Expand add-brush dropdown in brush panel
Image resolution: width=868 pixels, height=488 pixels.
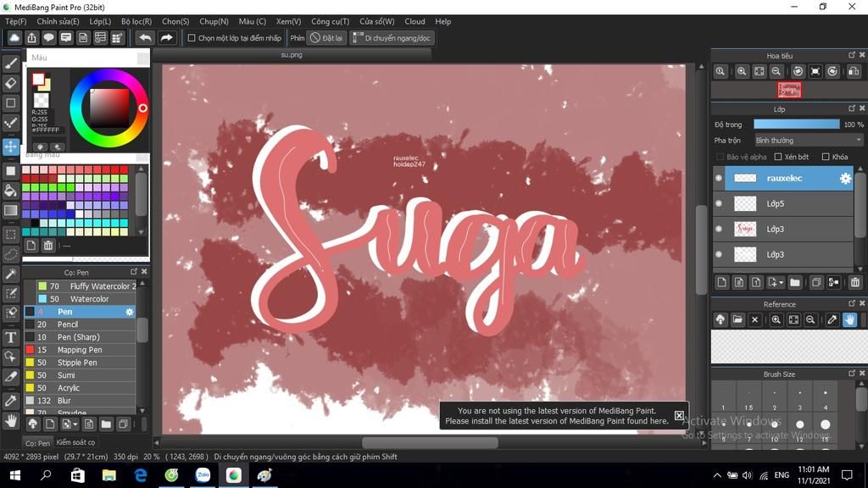pyautogui.click(x=75, y=424)
